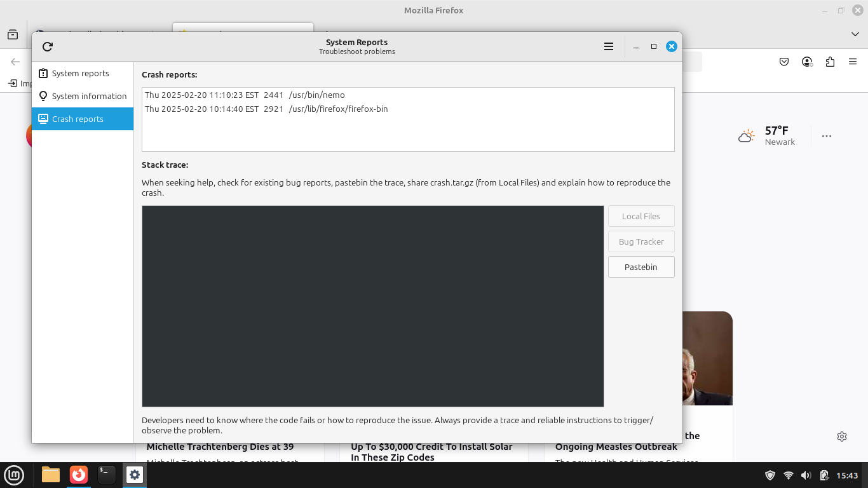Open the Pocket save icon in Firefox
This screenshot has height=488, width=868.
tap(784, 62)
